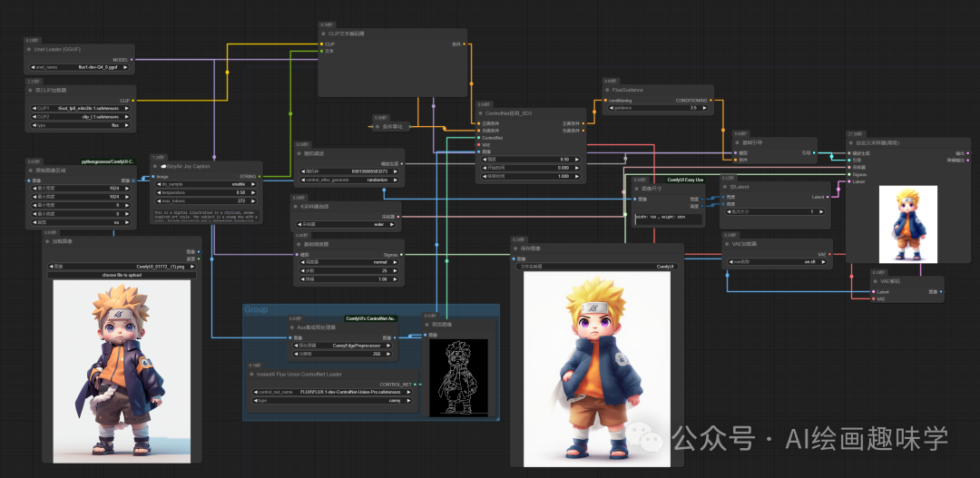
Task: Toggle collapse dot of FluxGuidance node
Action: [x=605, y=90]
